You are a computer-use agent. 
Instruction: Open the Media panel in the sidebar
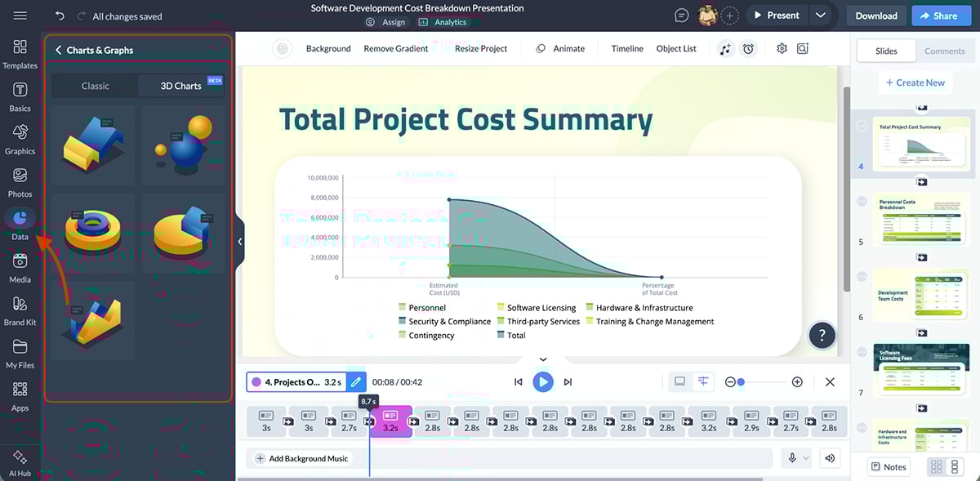[20, 267]
